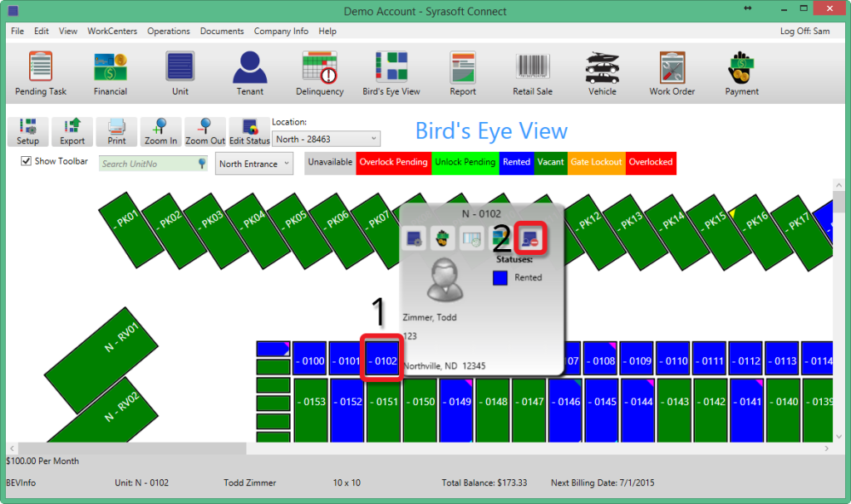This screenshot has width=851, height=504.
Task: Open the Pending Task workcenter
Action: click(x=41, y=73)
